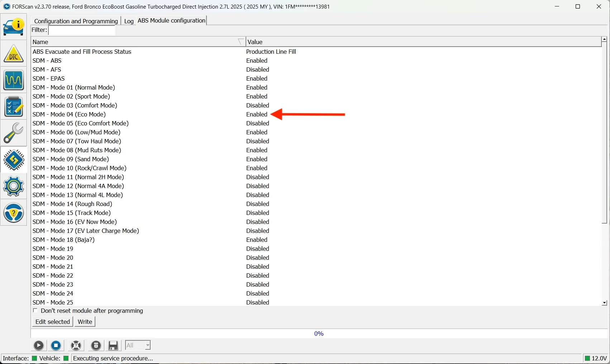Click Enabled value for Eco Mode

pyautogui.click(x=257, y=114)
